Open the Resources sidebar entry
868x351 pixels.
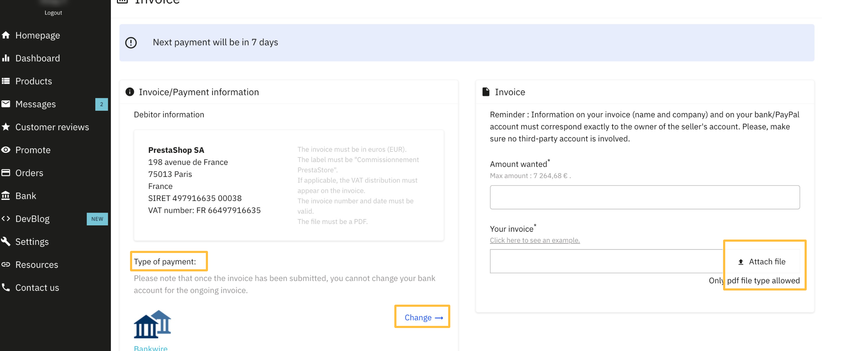[36, 265]
